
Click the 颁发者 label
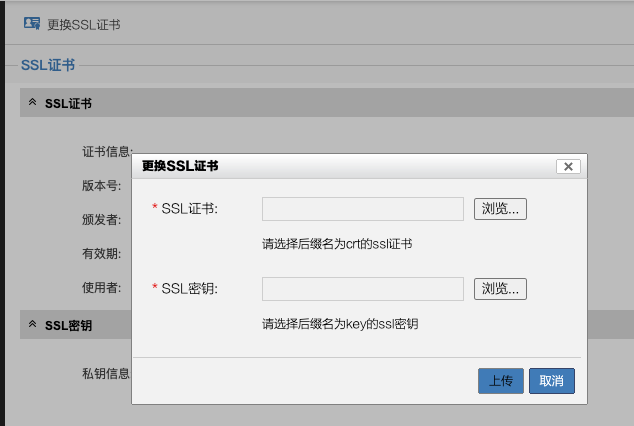pyautogui.click(x=101, y=220)
